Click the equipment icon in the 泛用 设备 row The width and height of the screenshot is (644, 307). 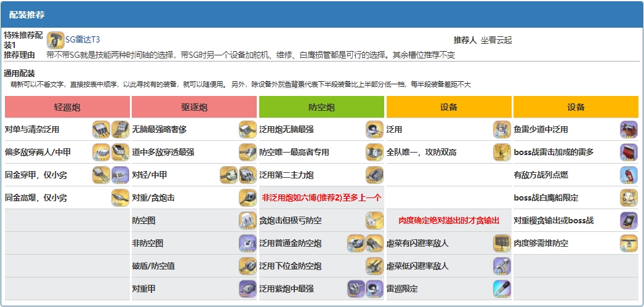point(502,129)
